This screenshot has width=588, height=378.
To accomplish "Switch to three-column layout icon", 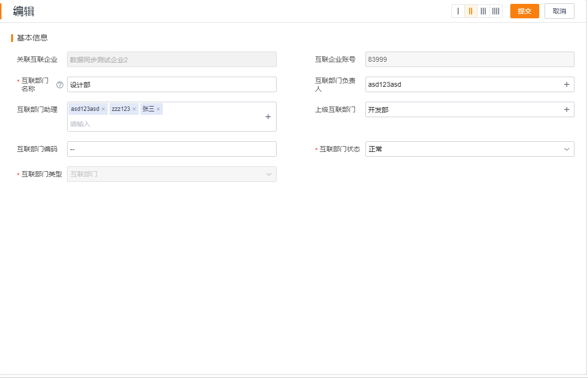I will tap(483, 11).
